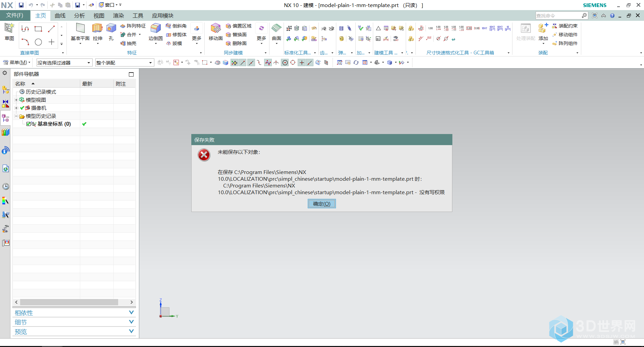Click the save icon in title bar
This screenshot has height=347, width=644.
[x=21, y=5]
